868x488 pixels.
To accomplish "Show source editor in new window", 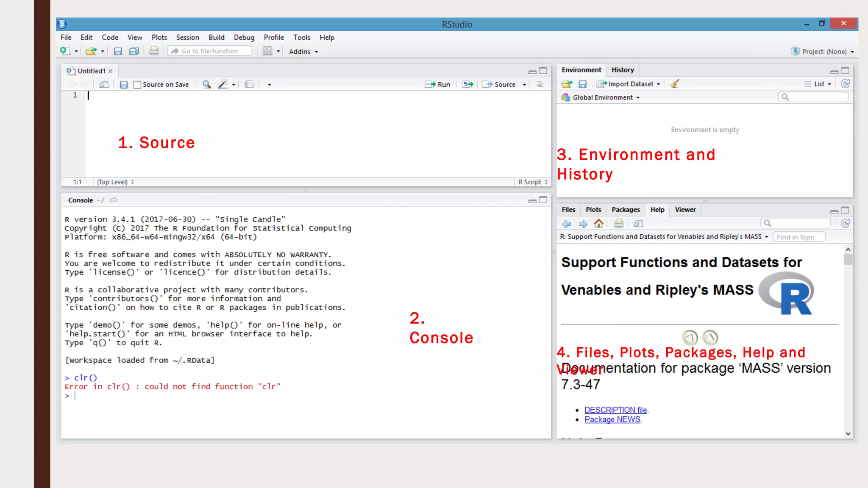I will click(103, 84).
